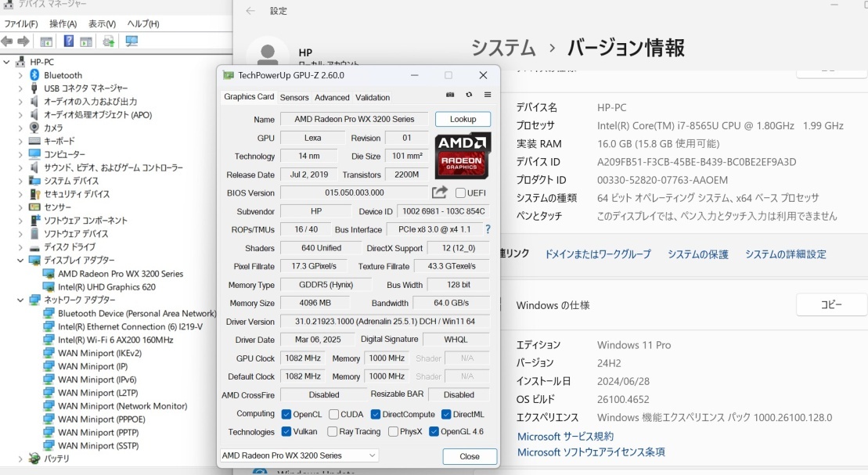This screenshot has height=475, width=868.
Task: Expand the Bluetooth device tree node
Action: (x=20, y=75)
